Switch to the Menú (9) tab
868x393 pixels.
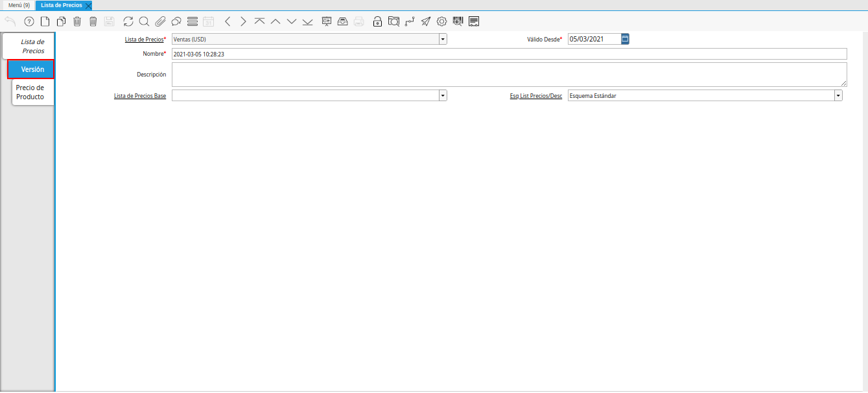coord(19,5)
